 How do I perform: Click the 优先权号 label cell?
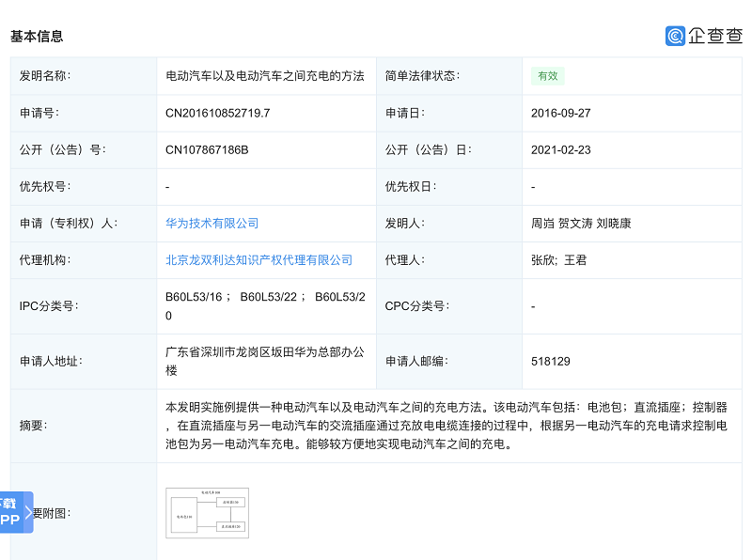pyautogui.click(x=84, y=187)
